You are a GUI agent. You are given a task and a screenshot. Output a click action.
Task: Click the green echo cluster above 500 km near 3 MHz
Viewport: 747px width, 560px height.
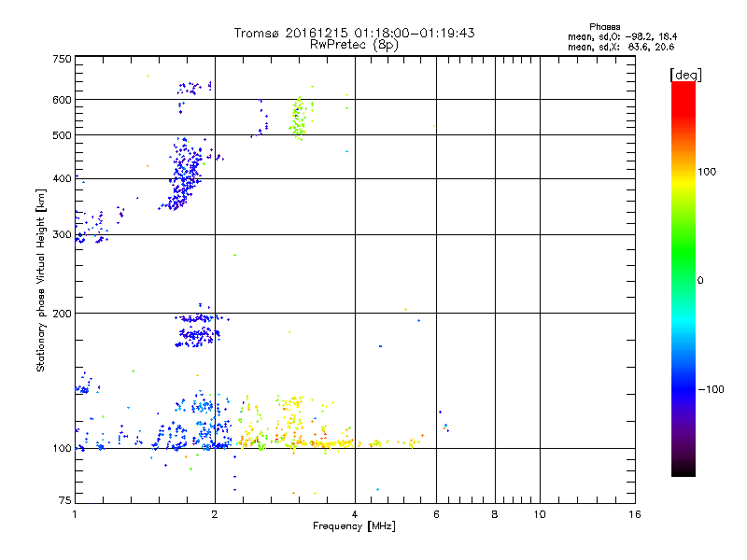pyautogui.click(x=299, y=119)
